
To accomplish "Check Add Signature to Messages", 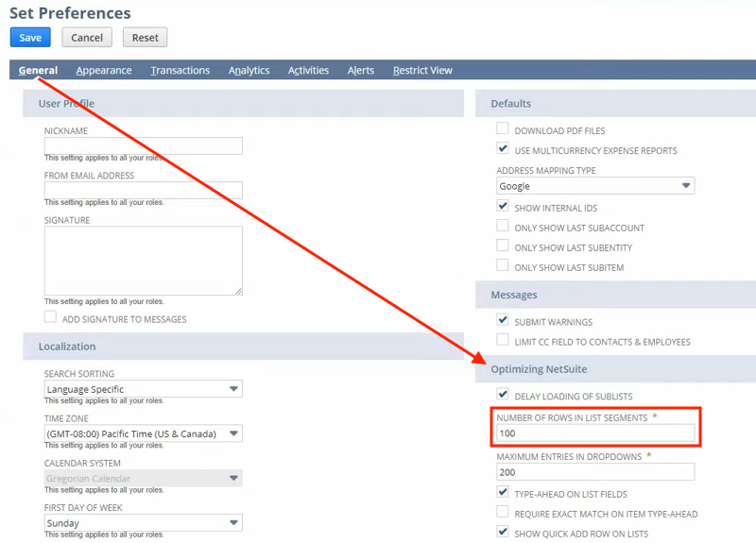I will pos(51,318).
